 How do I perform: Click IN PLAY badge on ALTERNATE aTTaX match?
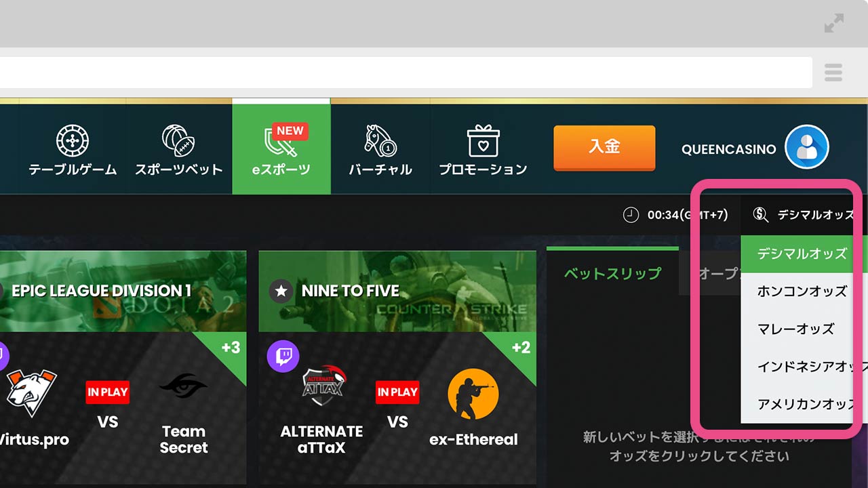(397, 392)
